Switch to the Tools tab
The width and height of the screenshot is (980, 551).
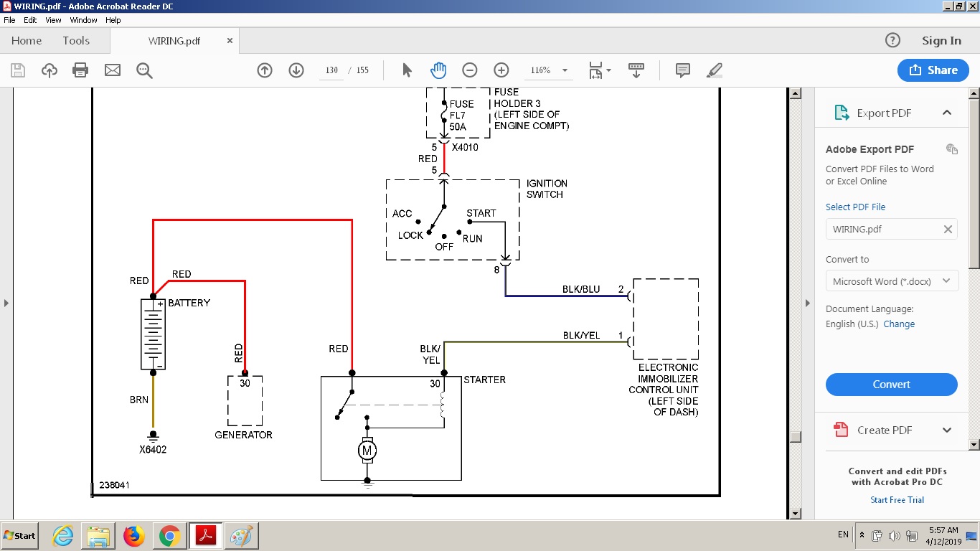tap(76, 41)
